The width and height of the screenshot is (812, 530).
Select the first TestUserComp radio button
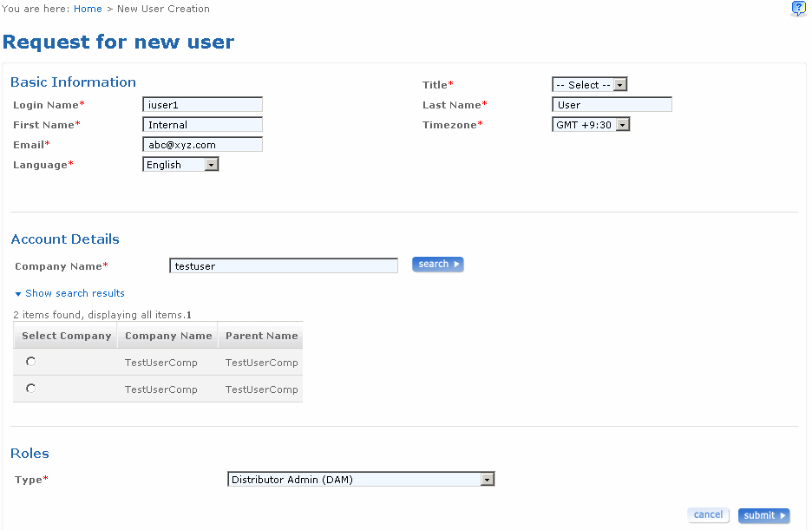[x=31, y=362]
